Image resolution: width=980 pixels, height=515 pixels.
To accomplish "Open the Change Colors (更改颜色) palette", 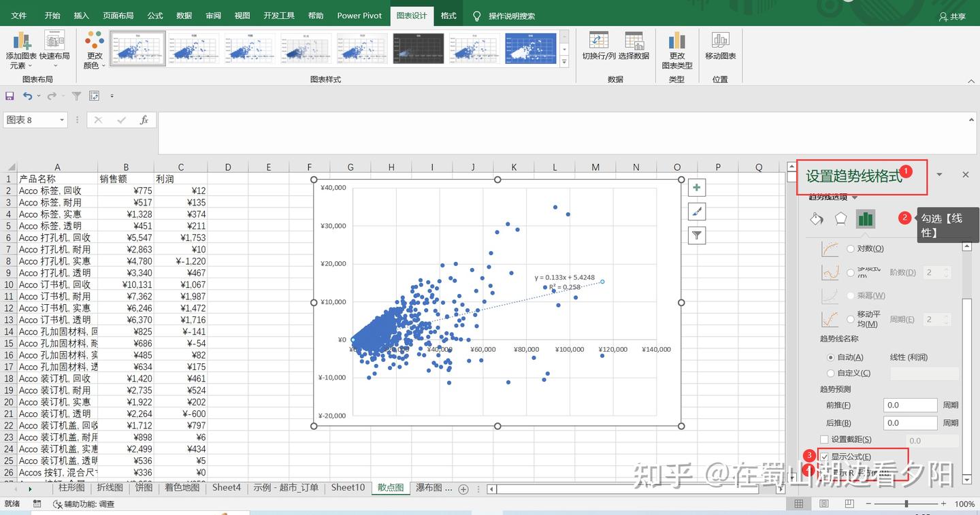I will (94, 50).
